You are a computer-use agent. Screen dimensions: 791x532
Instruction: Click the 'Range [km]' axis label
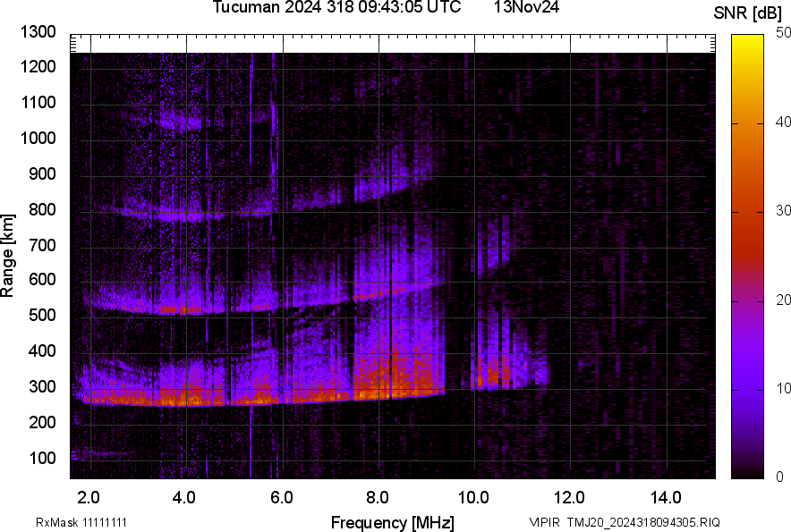[x=7, y=256]
